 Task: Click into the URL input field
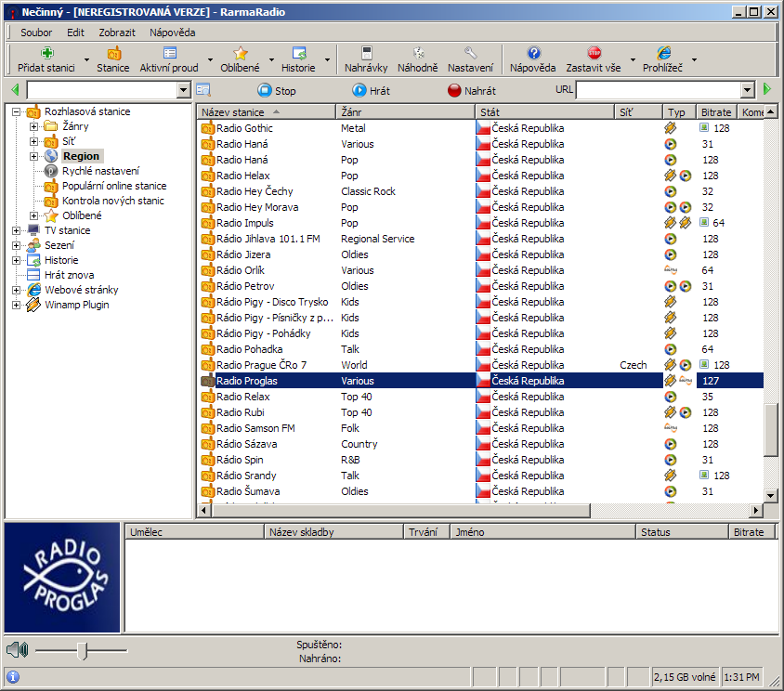[x=659, y=90]
